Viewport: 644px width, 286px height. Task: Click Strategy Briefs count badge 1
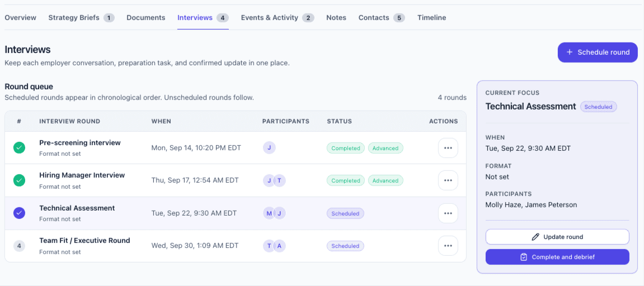click(109, 18)
